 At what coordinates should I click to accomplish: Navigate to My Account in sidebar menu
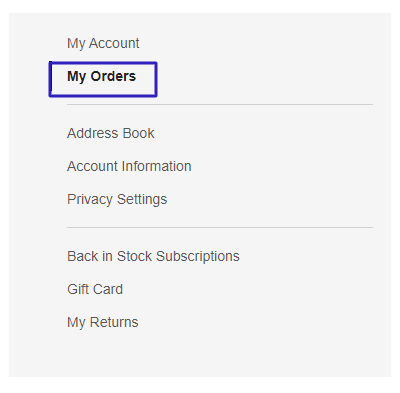coord(103,44)
